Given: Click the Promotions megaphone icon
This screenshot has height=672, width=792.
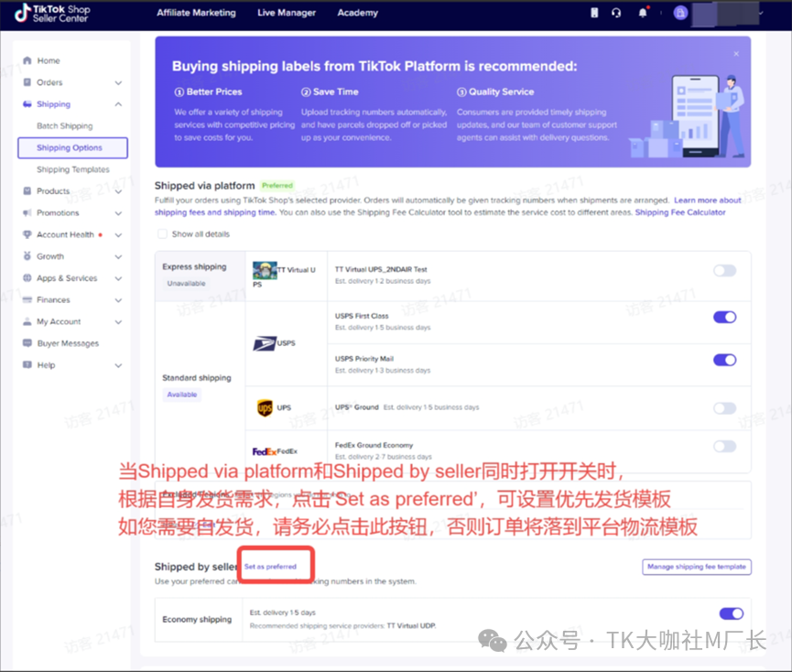Looking at the screenshot, I should pyautogui.click(x=28, y=212).
